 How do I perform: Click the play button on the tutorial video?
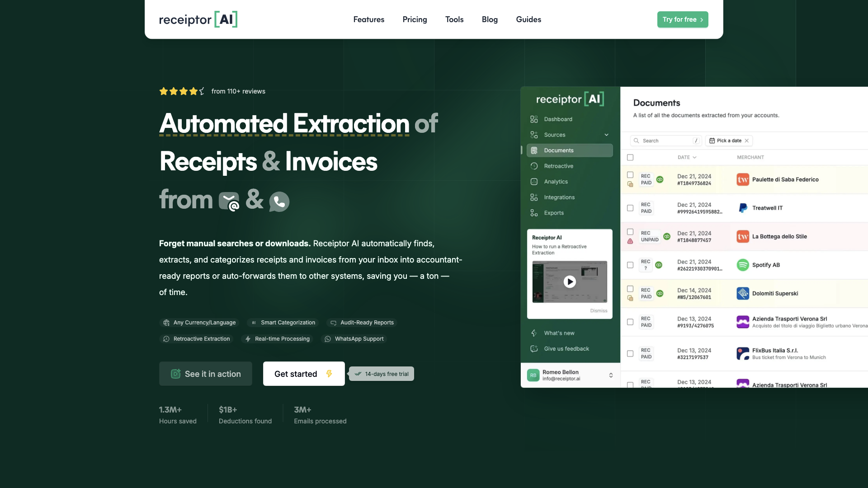tap(569, 281)
